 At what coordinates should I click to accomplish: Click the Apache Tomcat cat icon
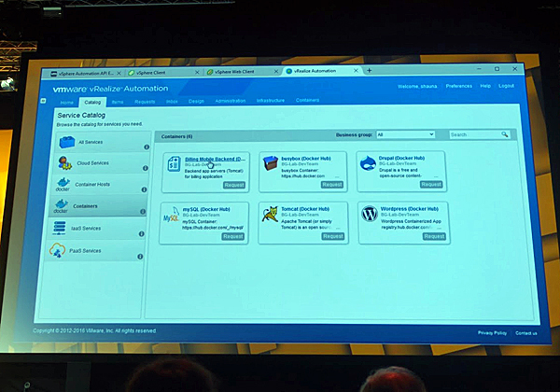(x=270, y=216)
